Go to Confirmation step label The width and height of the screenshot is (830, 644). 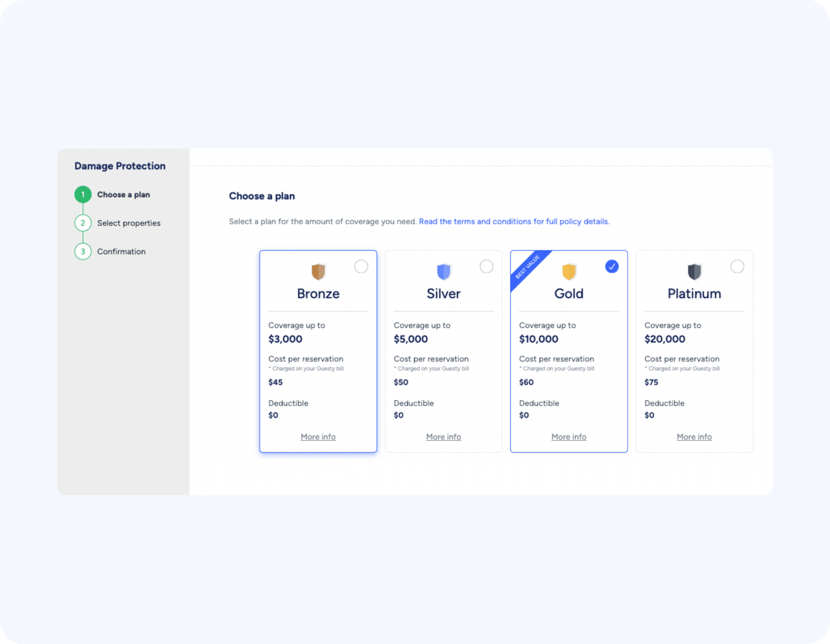(121, 252)
